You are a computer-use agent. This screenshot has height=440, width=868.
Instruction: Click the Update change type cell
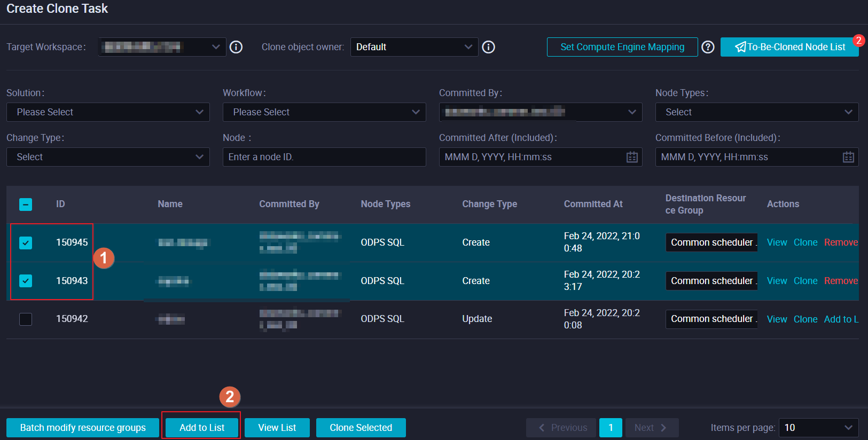477,319
